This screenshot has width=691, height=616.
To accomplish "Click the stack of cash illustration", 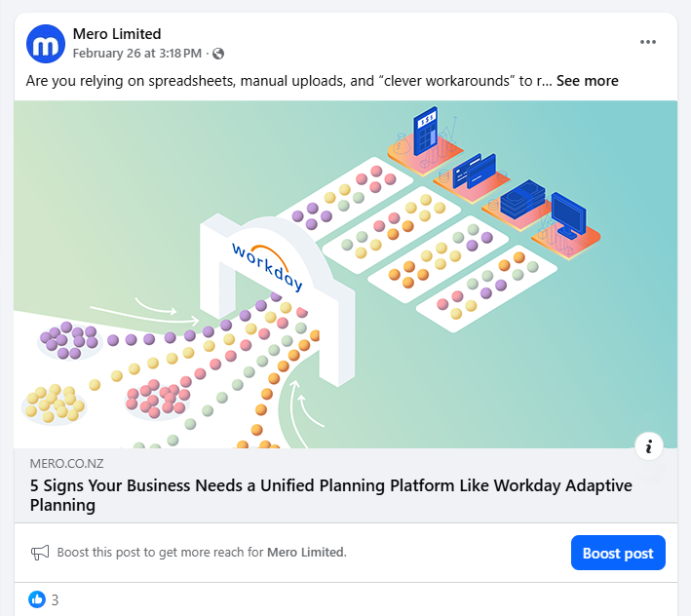I will 523,199.
